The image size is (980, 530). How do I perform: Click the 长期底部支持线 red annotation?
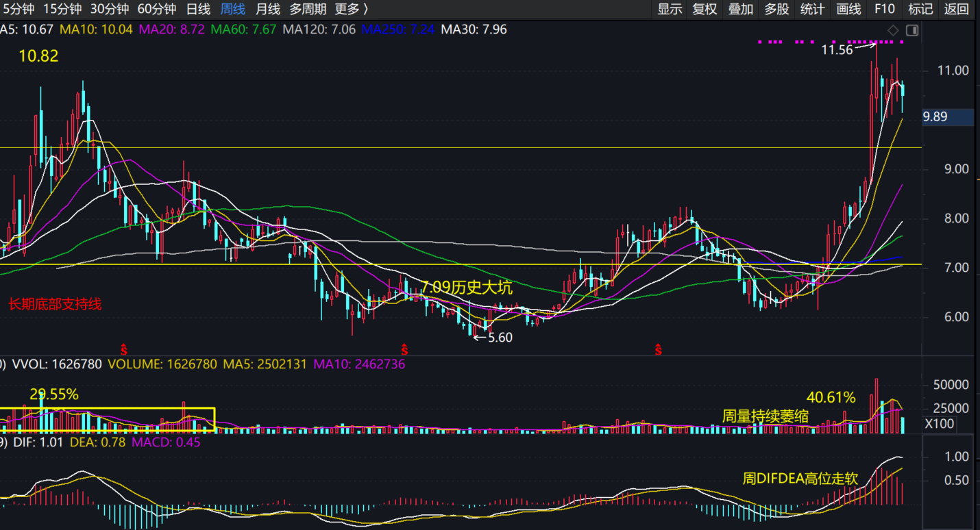point(55,304)
